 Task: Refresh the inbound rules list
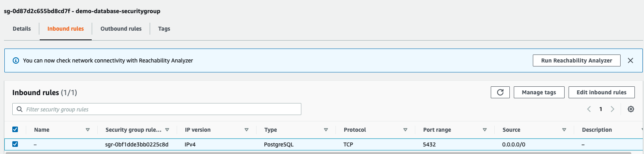pyautogui.click(x=500, y=92)
